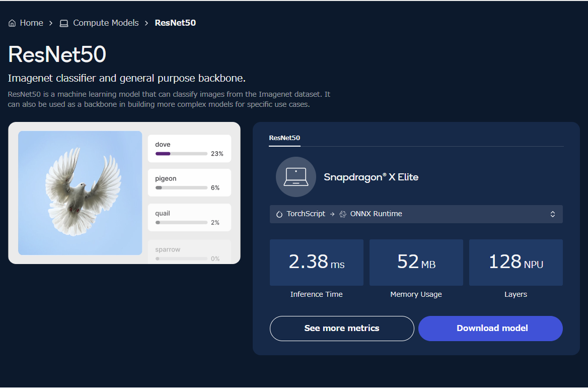The width and height of the screenshot is (588, 389).
Task: Go to Home breadcrumb link
Action: pyautogui.click(x=32, y=23)
